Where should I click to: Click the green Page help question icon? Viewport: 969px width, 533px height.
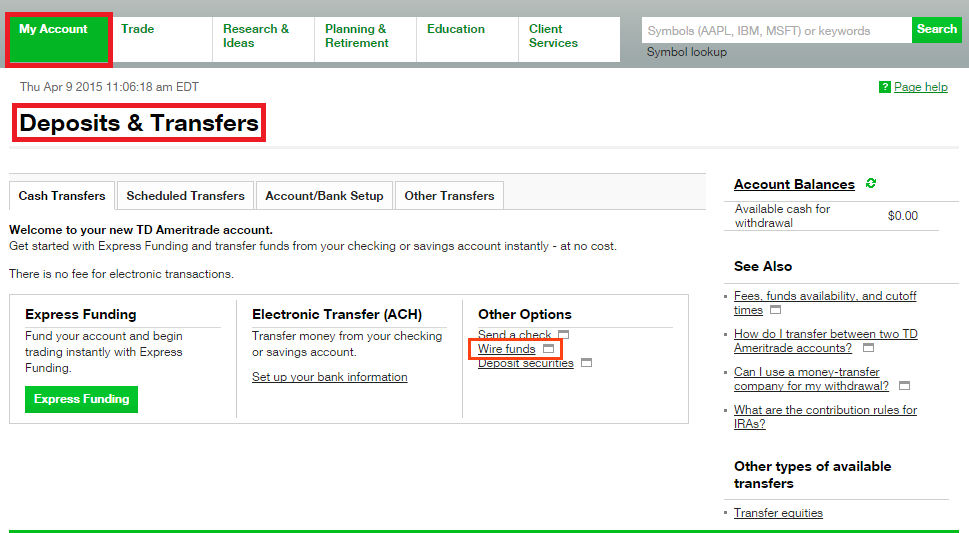(884, 87)
